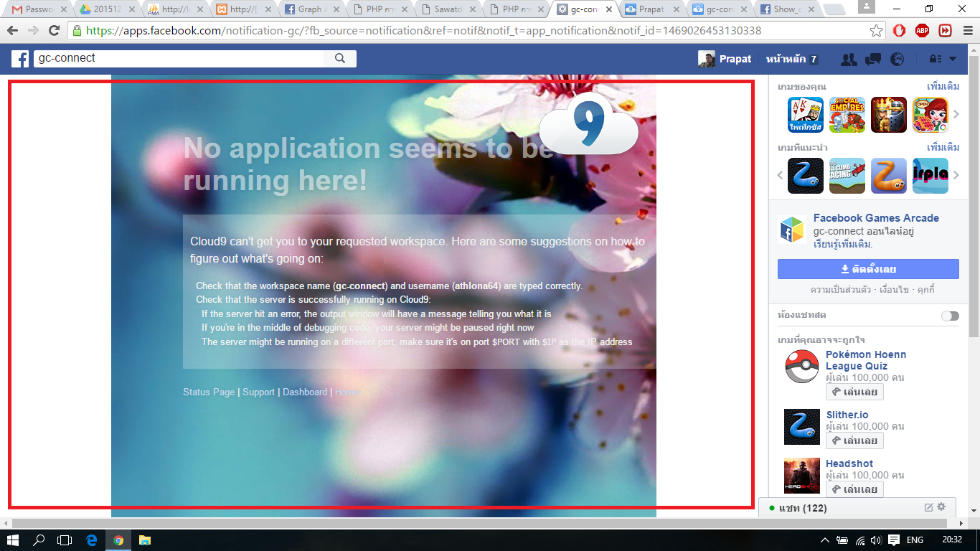Click the Facebook Games Arcade cube icon
Viewport: 980px width, 551px height.
pos(792,230)
